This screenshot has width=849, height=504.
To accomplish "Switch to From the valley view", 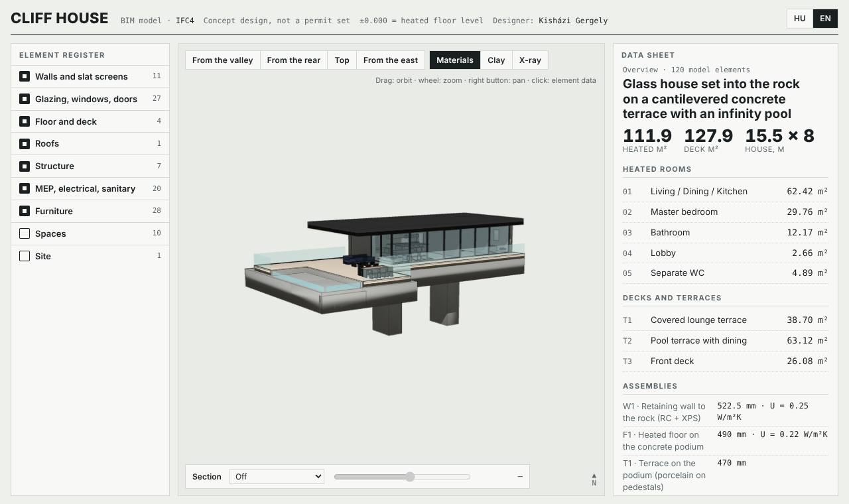I will [222, 60].
